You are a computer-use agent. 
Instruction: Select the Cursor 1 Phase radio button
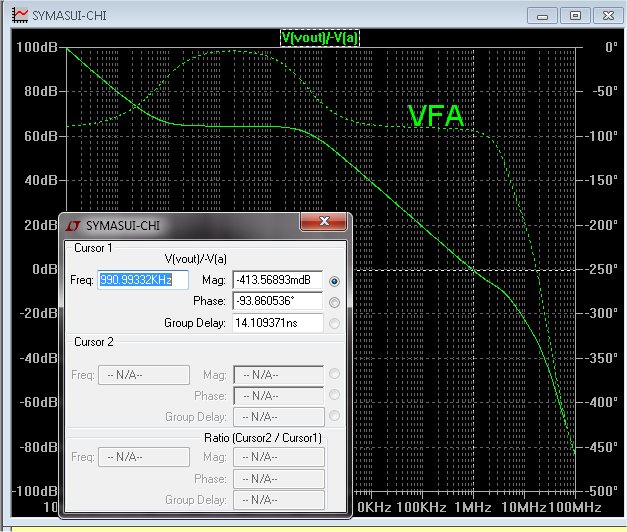[334, 302]
